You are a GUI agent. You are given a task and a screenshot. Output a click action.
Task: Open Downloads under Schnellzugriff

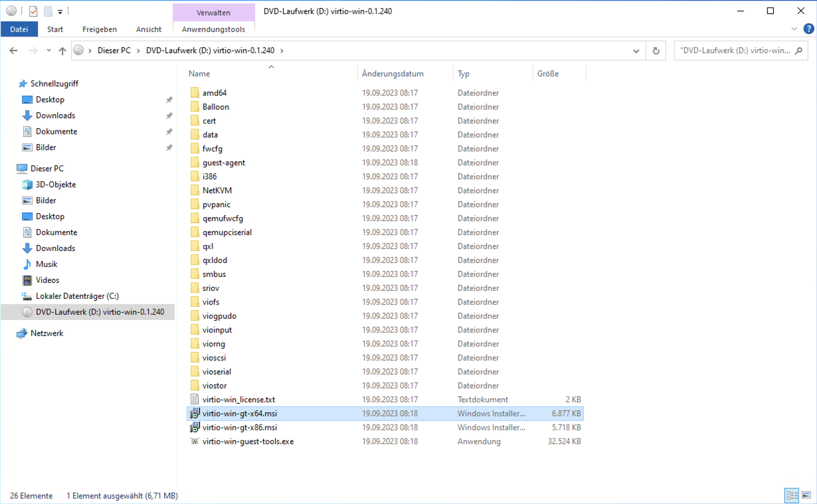click(x=55, y=116)
